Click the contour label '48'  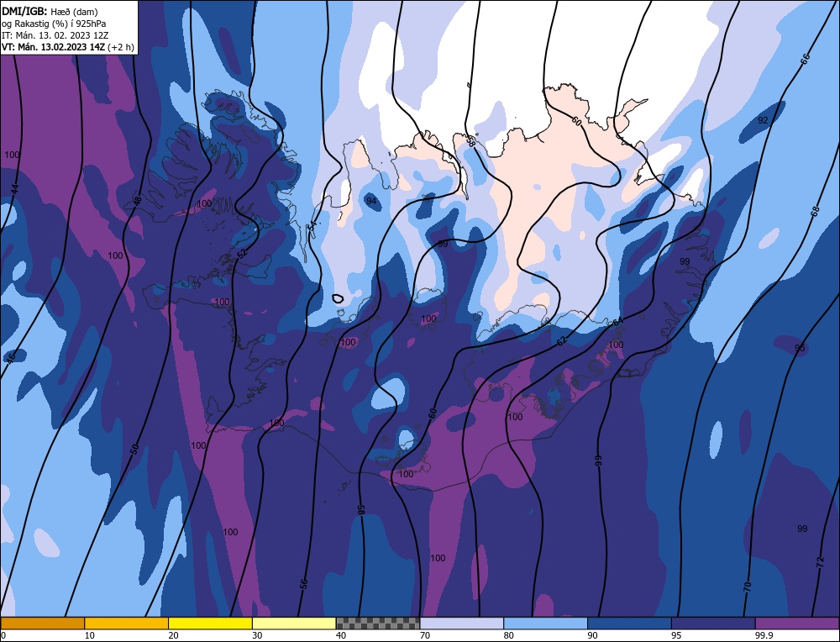pos(137,201)
